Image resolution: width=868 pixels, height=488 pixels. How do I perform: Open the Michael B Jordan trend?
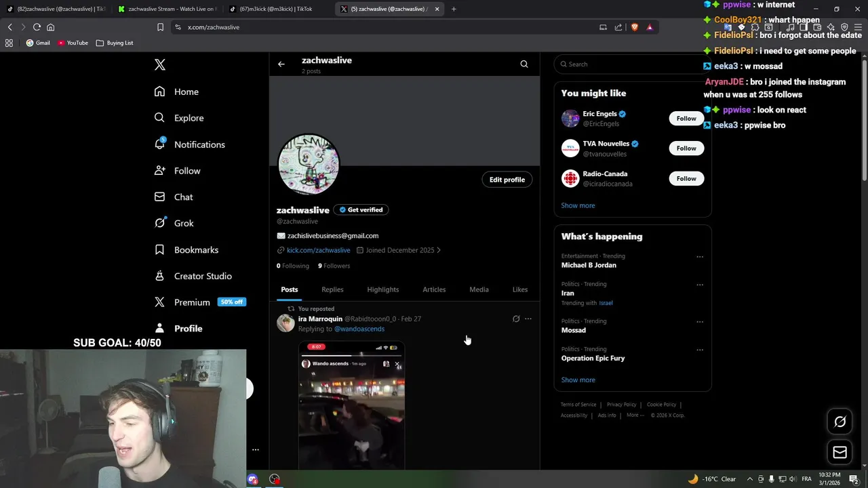coord(589,265)
